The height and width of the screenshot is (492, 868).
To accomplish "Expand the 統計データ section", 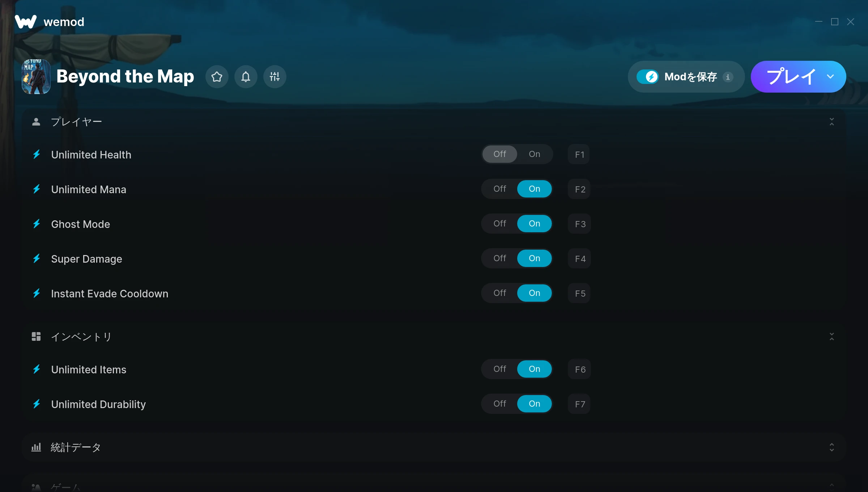I will 831,447.
